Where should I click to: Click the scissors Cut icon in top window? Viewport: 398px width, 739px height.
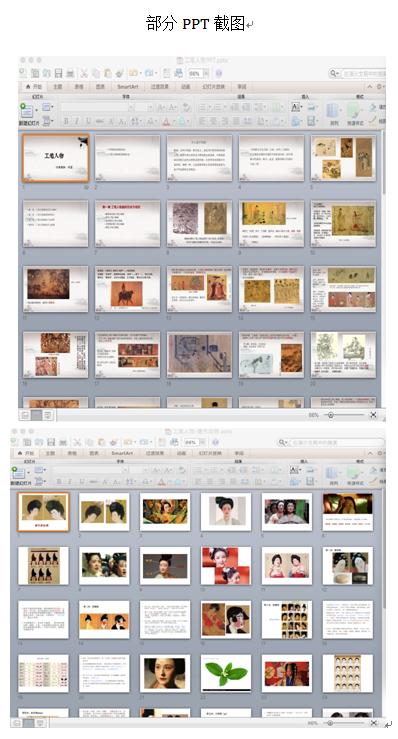pos(84,73)
